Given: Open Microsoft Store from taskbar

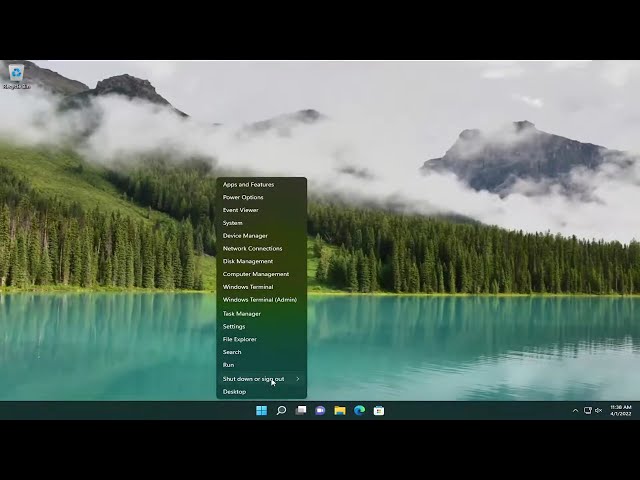Looking at the screenshot, I should [x=379, y=411].
